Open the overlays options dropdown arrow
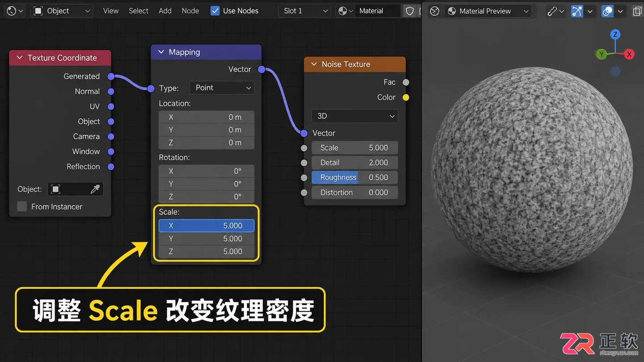 click(x=620, y=11)
